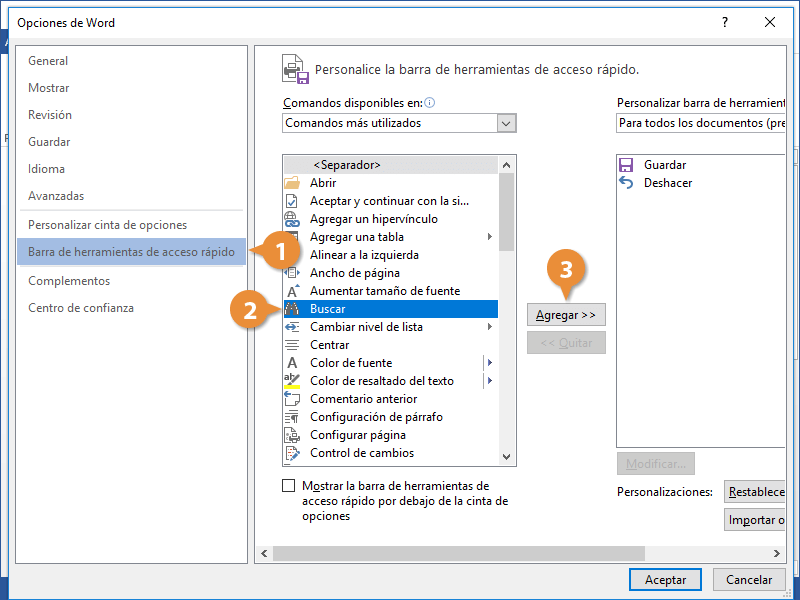
Task: Expand the Agregar una tabla submenu arrow
Action: pyautogui.click(x=490, y=237)
